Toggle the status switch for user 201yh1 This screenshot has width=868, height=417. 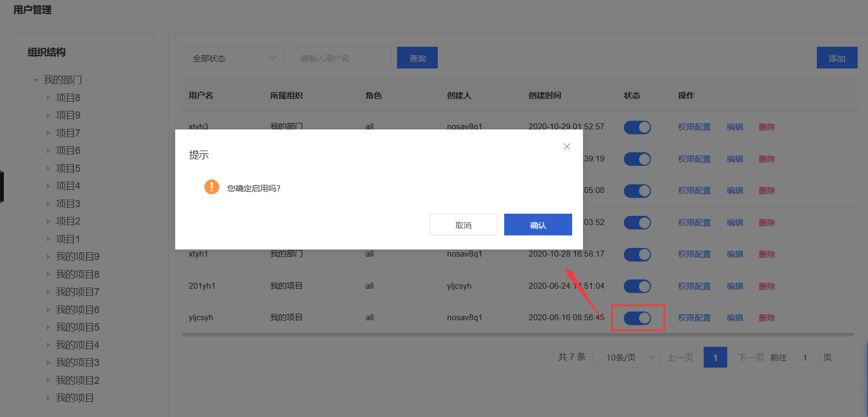[x=637, y=286]
